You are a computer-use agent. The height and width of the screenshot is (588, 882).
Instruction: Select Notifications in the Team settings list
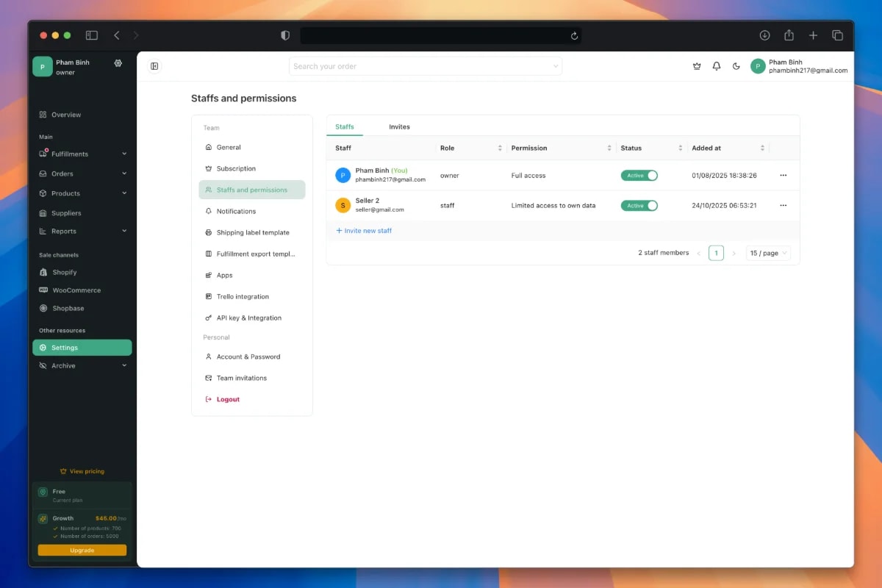[x=234, y=211]
